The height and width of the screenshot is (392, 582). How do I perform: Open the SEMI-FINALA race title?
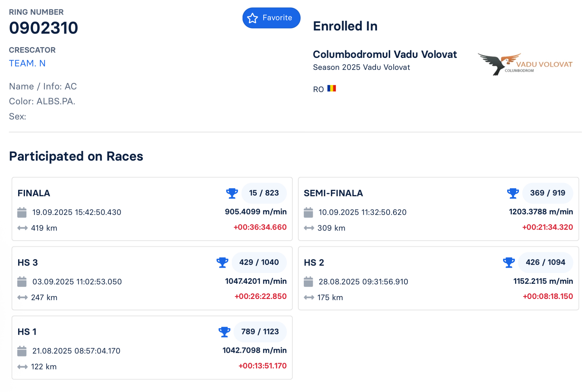click(x=333, y=193)
